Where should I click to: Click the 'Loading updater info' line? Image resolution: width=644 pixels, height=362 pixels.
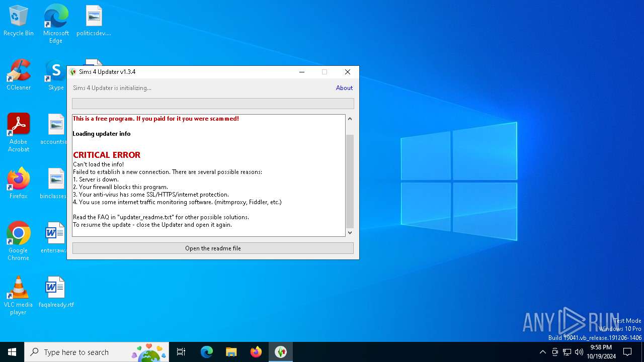coord(102,134)
